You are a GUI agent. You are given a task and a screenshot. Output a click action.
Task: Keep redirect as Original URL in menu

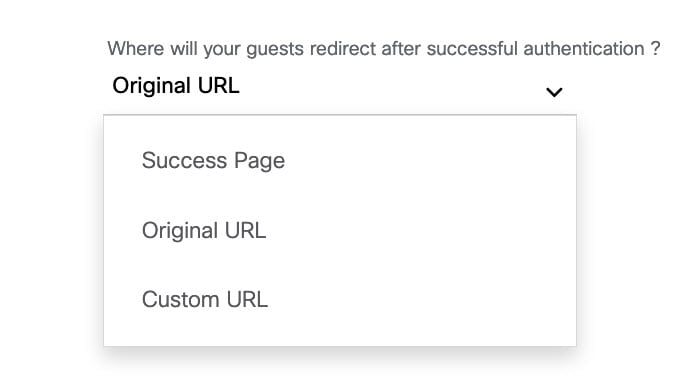tap(340, 230)
